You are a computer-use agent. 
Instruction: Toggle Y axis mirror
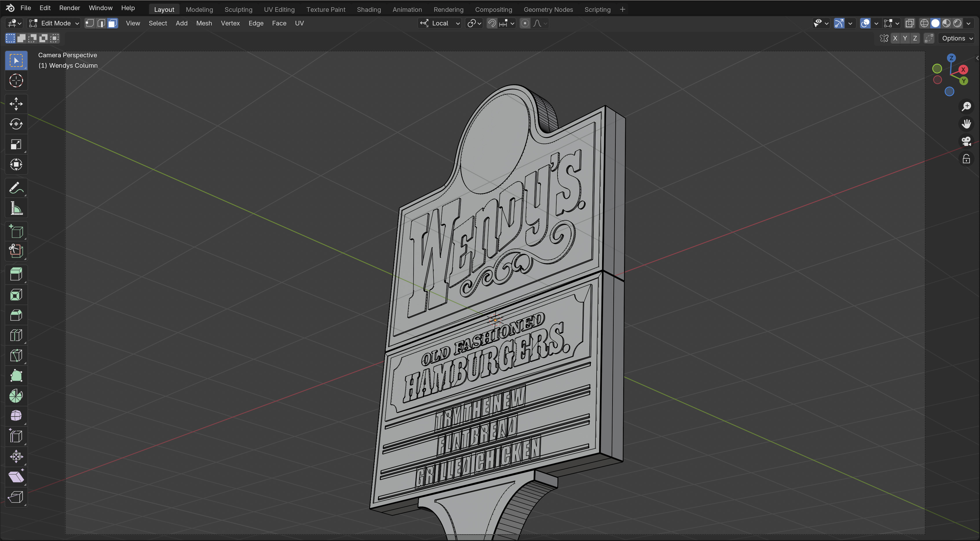click(x=905, y=38)
